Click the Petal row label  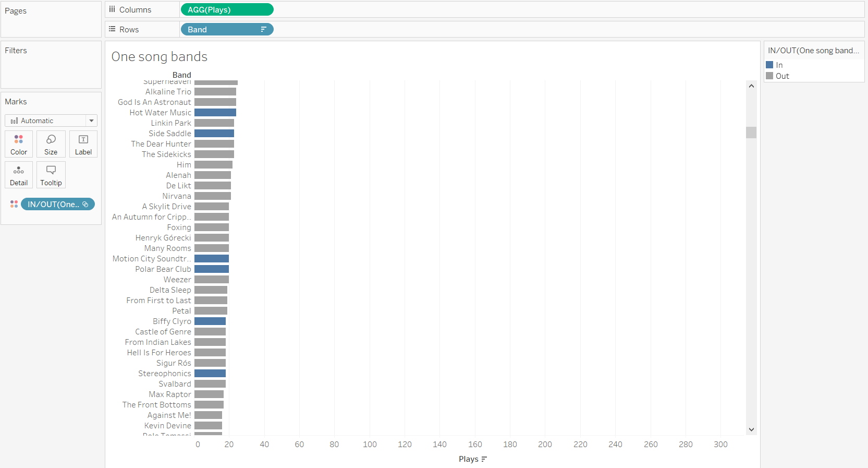182,311
